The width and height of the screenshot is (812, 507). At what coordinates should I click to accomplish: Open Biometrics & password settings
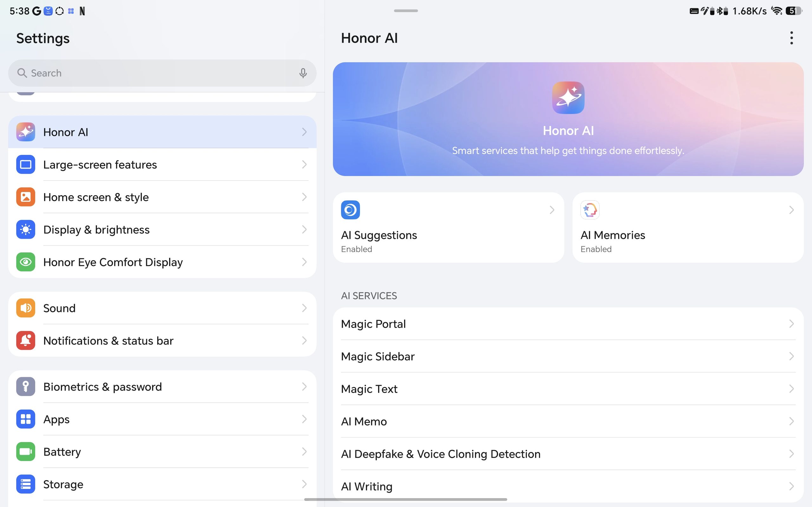[162, 387]
